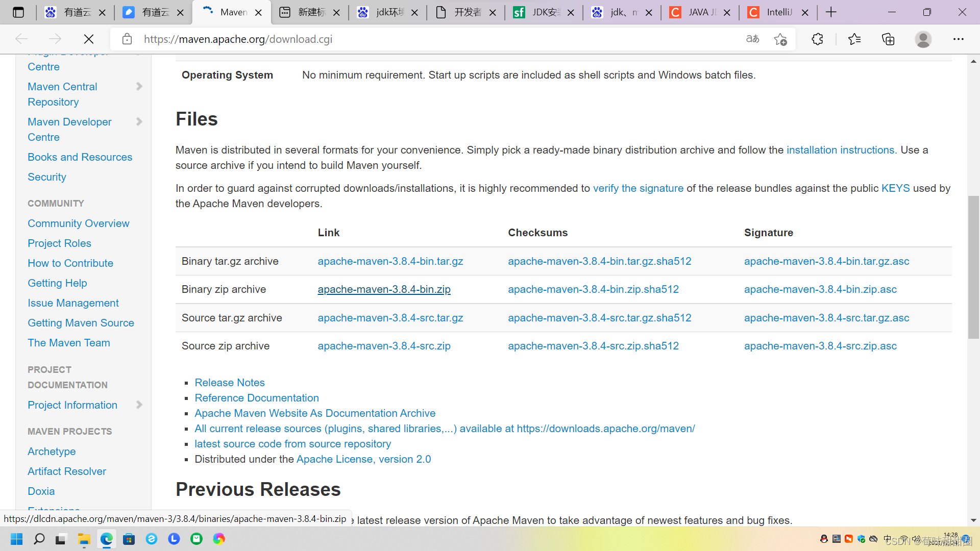
Task: Open the Favorites list icon
Action: (x=855, y=39)
